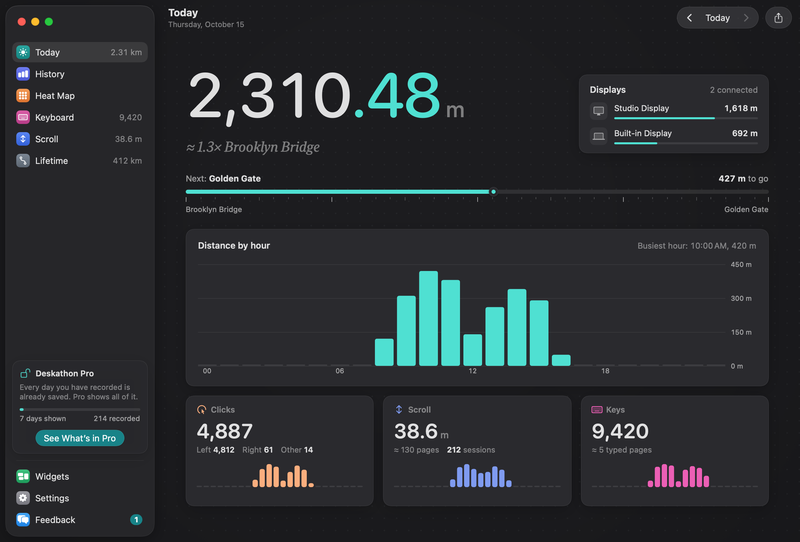Open the Settings label
This screenshot has height=542, width=800.
pyautogui.click(x=52, y=498)
